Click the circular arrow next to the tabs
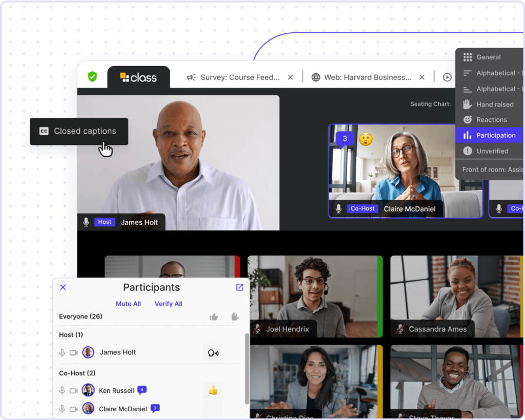525x420 pixels. pyautogui.click(x=447, y=77)
